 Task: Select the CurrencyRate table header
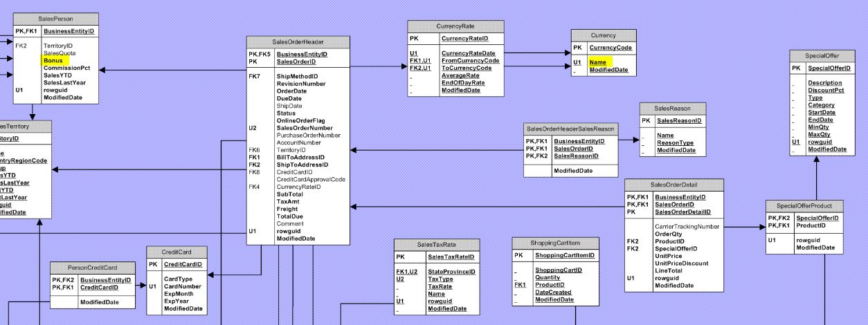pos(455,26)
